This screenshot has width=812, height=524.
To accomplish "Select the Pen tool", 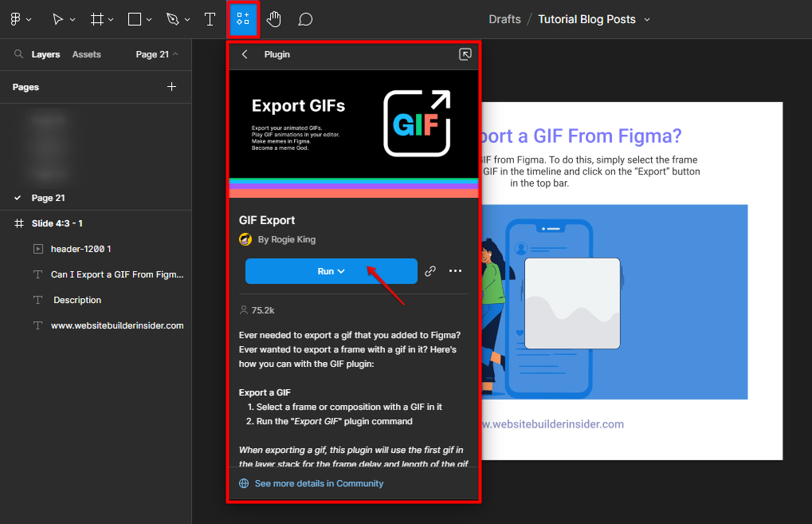I will 171,18.
